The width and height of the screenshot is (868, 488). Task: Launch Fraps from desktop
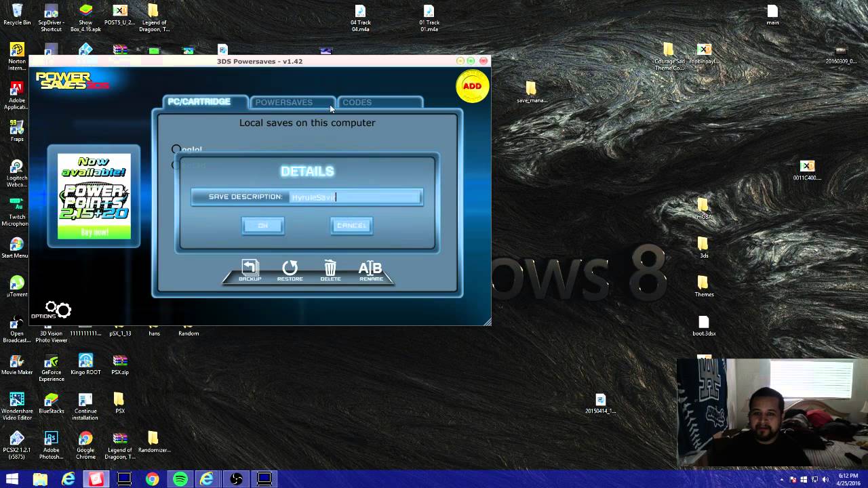pyautogui.click(x=17, y=131)
